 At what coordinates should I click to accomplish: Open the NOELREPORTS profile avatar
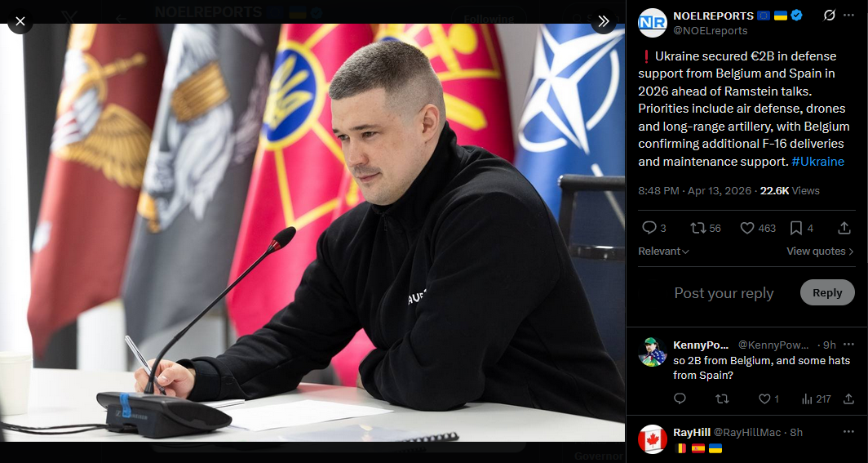click(x=652, y=23)
